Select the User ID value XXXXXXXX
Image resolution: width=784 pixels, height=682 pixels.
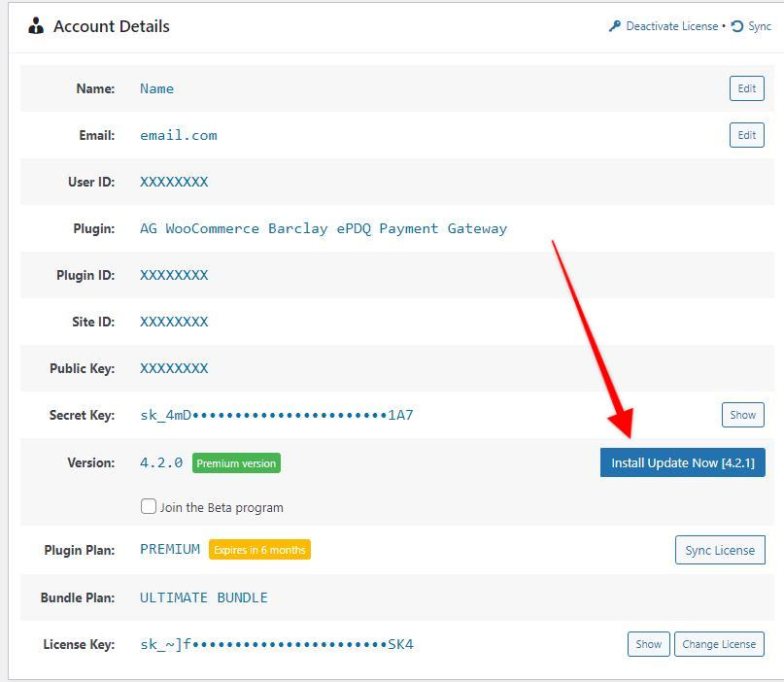174,182
